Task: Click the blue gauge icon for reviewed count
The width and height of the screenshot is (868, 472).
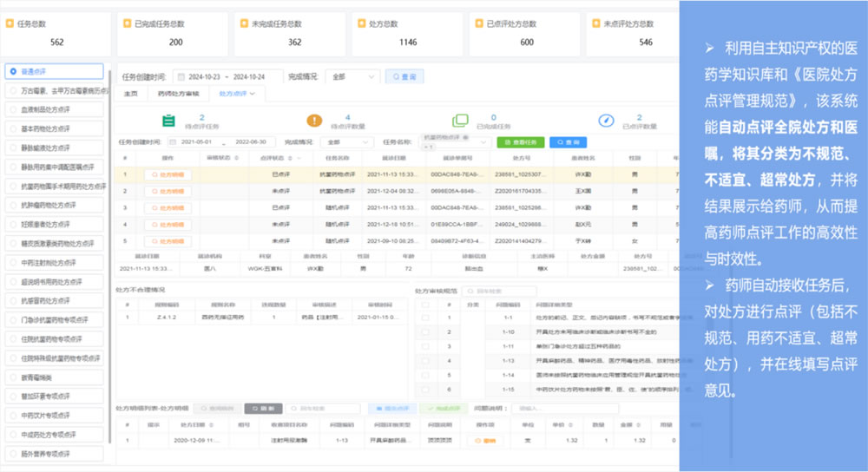Action: pyautogui.click(x=606, y=120)
